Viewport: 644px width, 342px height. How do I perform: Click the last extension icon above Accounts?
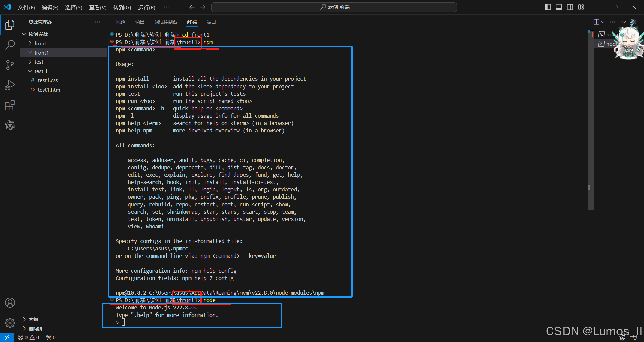(x=10, y=125)
